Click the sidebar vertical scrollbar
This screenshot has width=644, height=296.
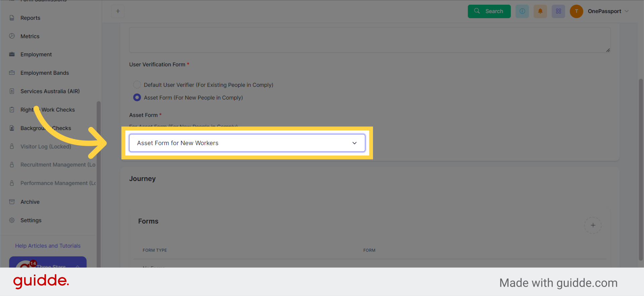[x=99, y=184]
